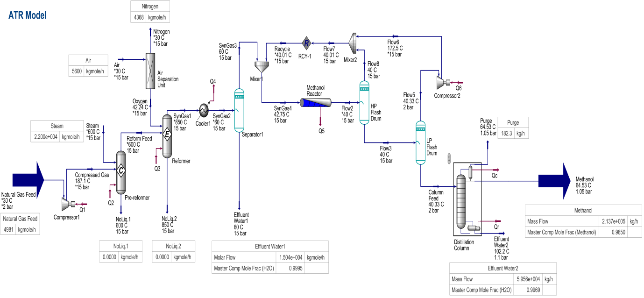Click the Flow6 stream label
Image resolution: width=644 pixels, height=298 pixels.
pos(393,43)
